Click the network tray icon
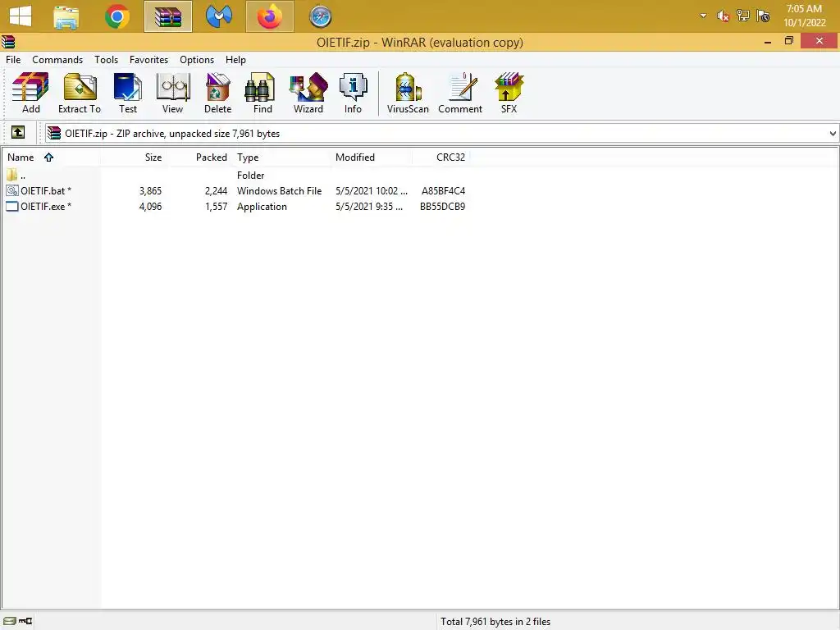 pos(743,16)
